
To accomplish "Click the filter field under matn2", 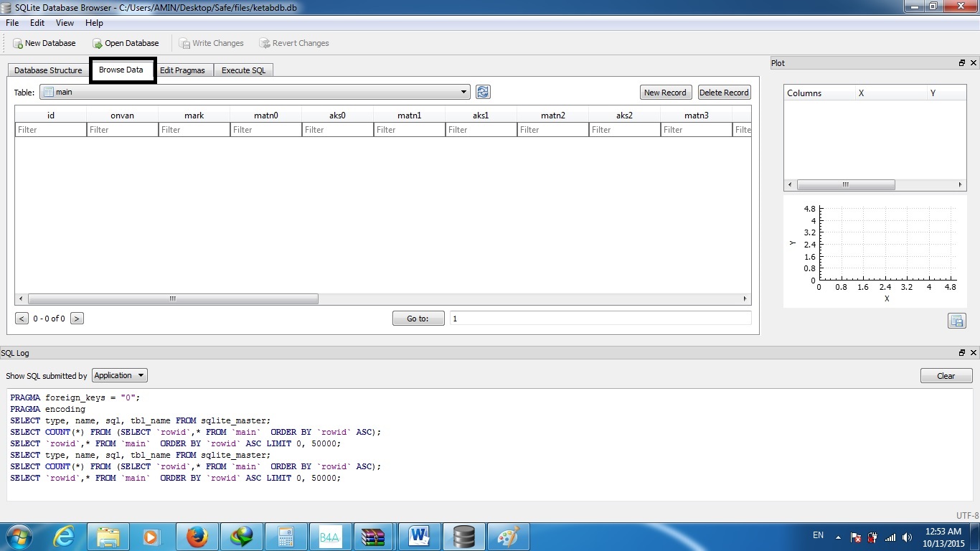I will (x=553, y=130).
